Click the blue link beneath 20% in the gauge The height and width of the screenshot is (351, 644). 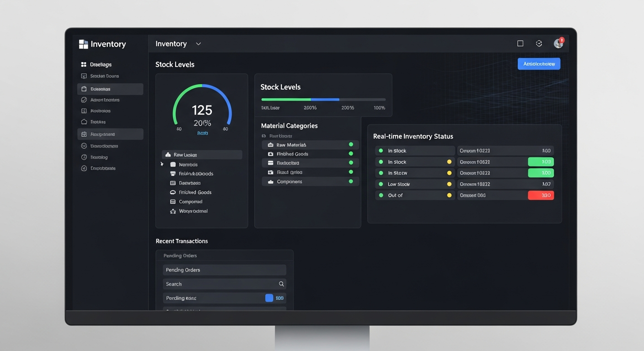pyautogui.click(x=202, y=133)
